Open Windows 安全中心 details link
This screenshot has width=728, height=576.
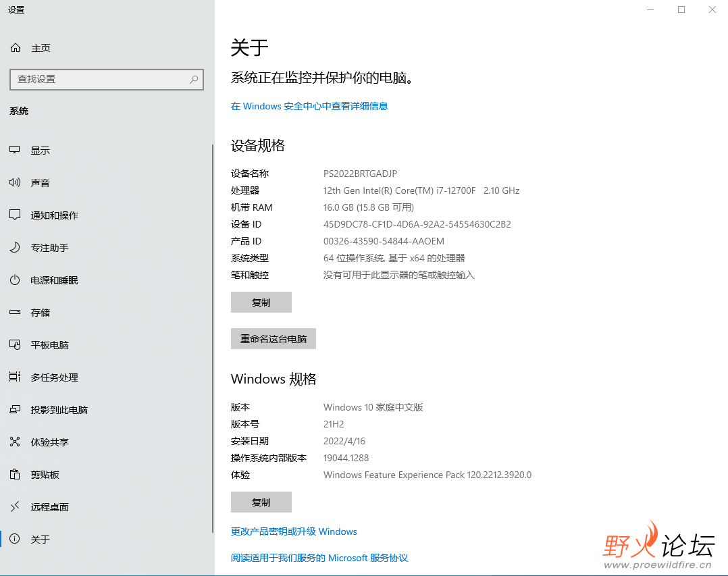pyautogui.click(x=309, y=106)
